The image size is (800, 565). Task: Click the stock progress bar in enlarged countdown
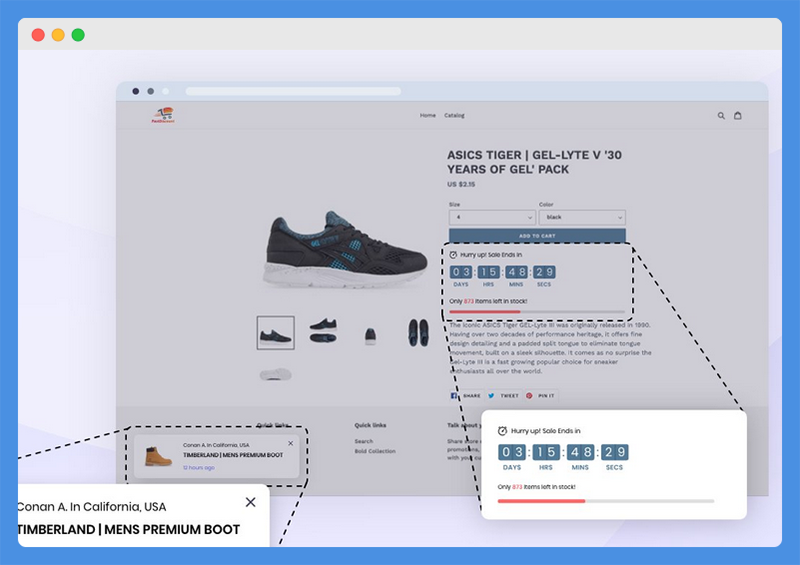(x=606, y=501)
